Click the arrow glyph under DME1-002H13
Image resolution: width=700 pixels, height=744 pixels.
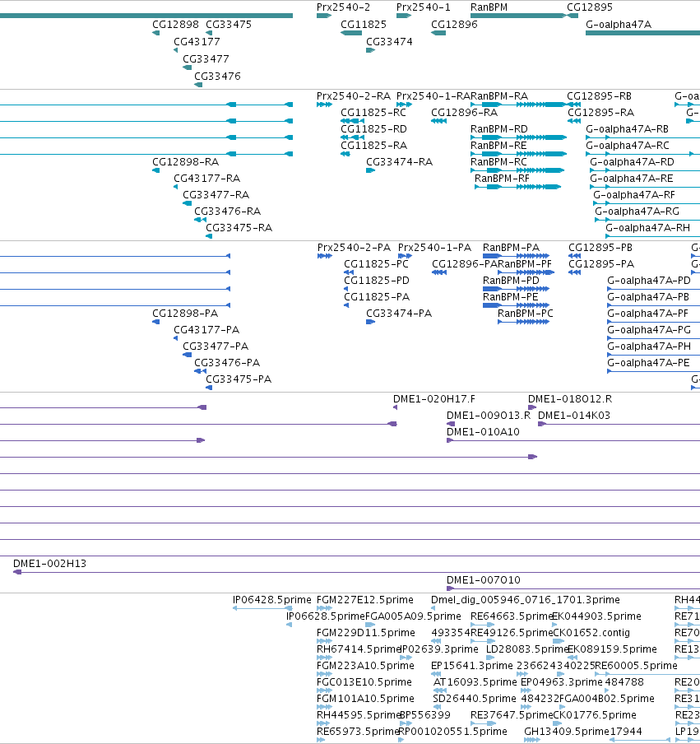point(17,572)
